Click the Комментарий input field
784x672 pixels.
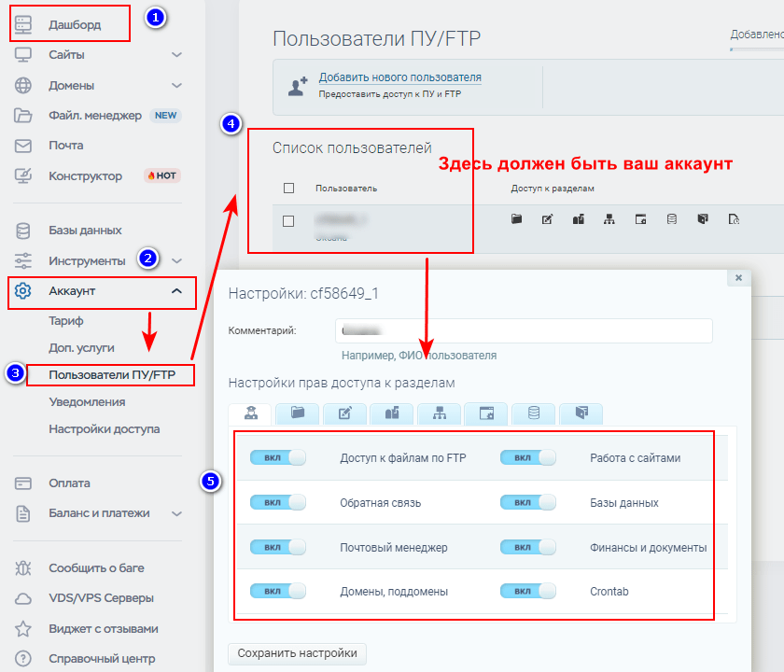click(524, 330)
